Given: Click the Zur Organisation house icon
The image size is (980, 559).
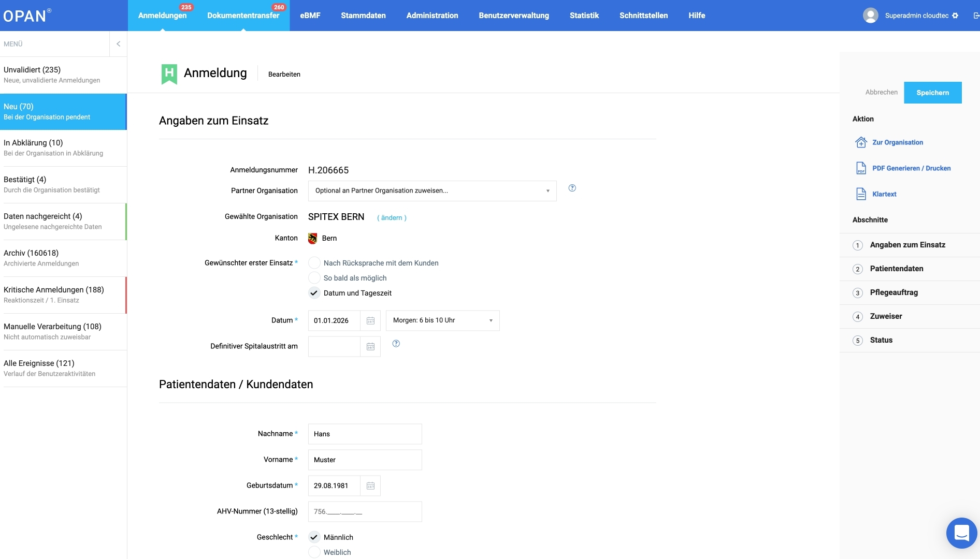Looking at the screenshot, I should tap(861, 142).
